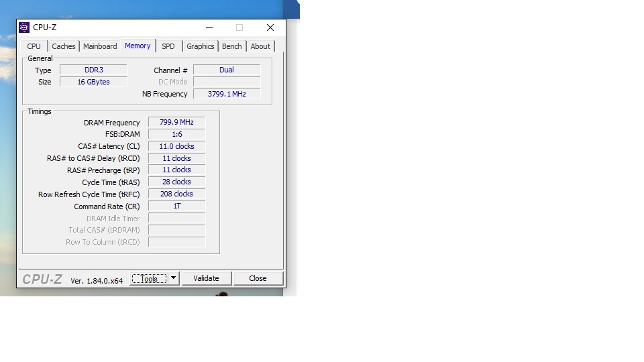Click the RAS# Precharge (tRP) value

pyautogui.click(x=176, y=170)
